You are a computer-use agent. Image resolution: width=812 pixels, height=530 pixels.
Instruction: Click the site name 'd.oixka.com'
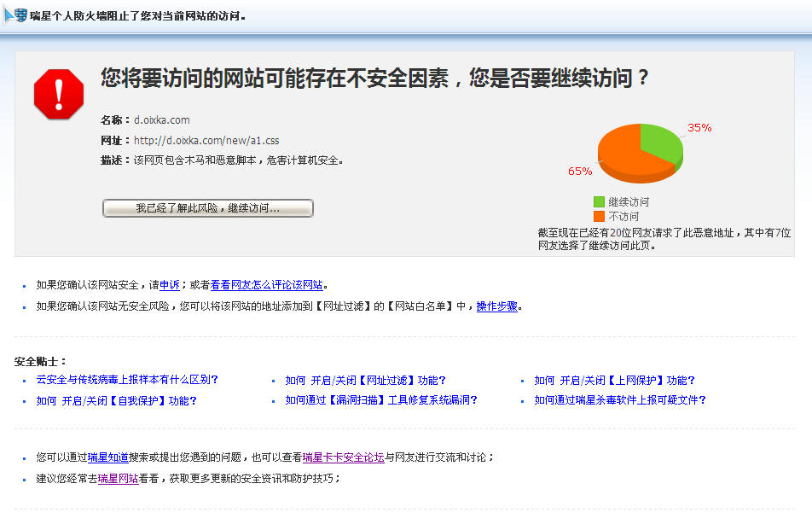click(161, 120)
